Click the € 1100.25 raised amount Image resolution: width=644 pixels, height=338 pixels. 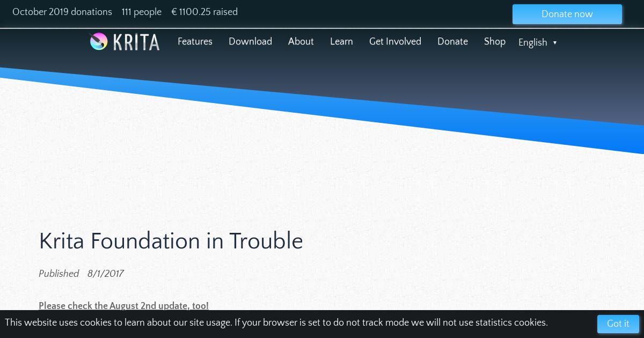click(204, 12)
